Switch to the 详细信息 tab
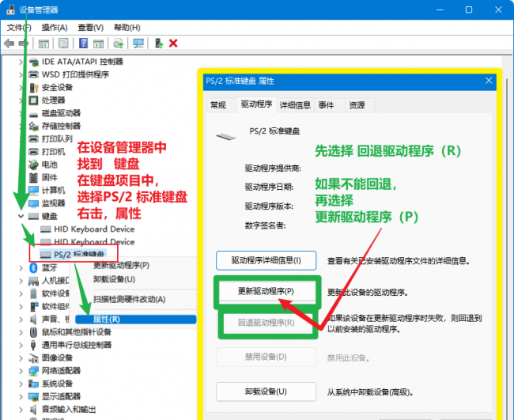514x420 pixels. click(x=295, y=105)
